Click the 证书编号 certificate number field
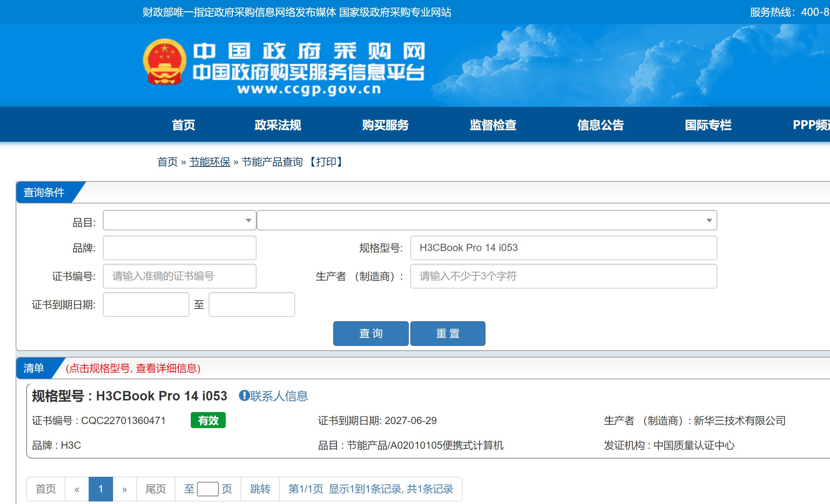Image resolution: width=830 pixels, height=504 pixels. (180, 276)
